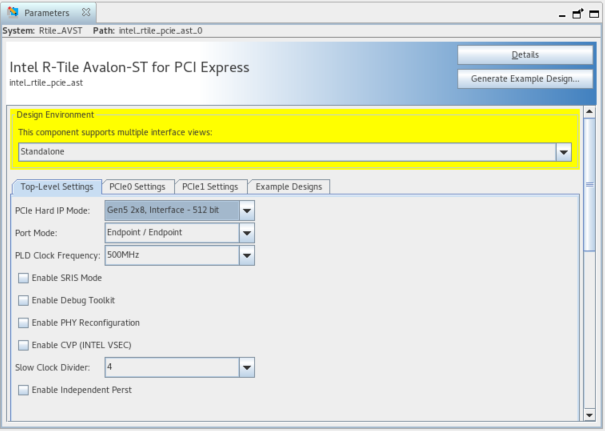
Task: Open the Standalone design environment dropdown arrow
Action: tap(563, 152)
